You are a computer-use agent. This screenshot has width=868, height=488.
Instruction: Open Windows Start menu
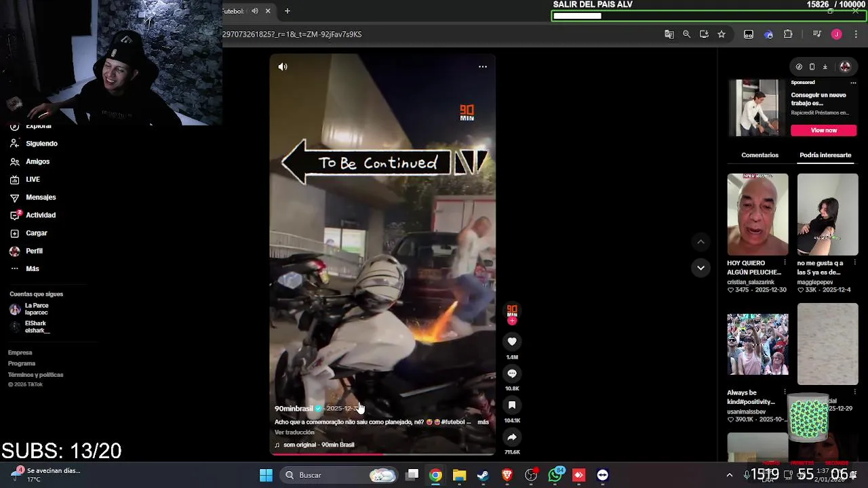click(x=266, y=475)
